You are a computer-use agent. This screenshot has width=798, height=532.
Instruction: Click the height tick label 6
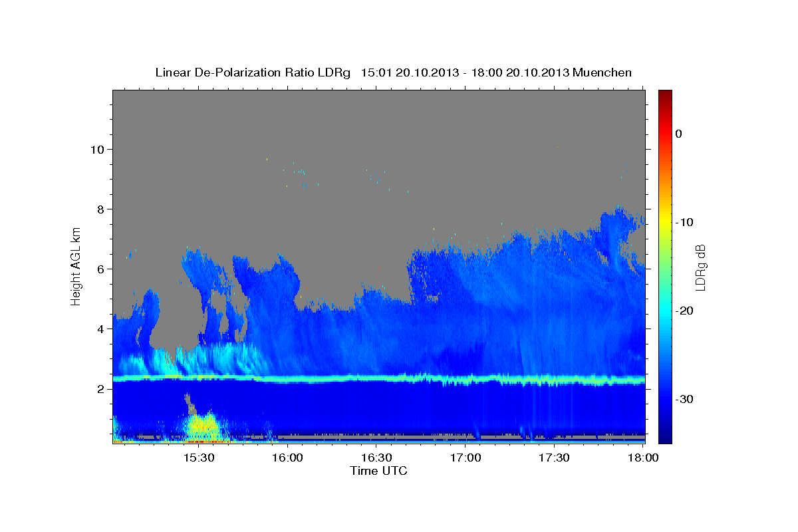[x=102, y=269]
